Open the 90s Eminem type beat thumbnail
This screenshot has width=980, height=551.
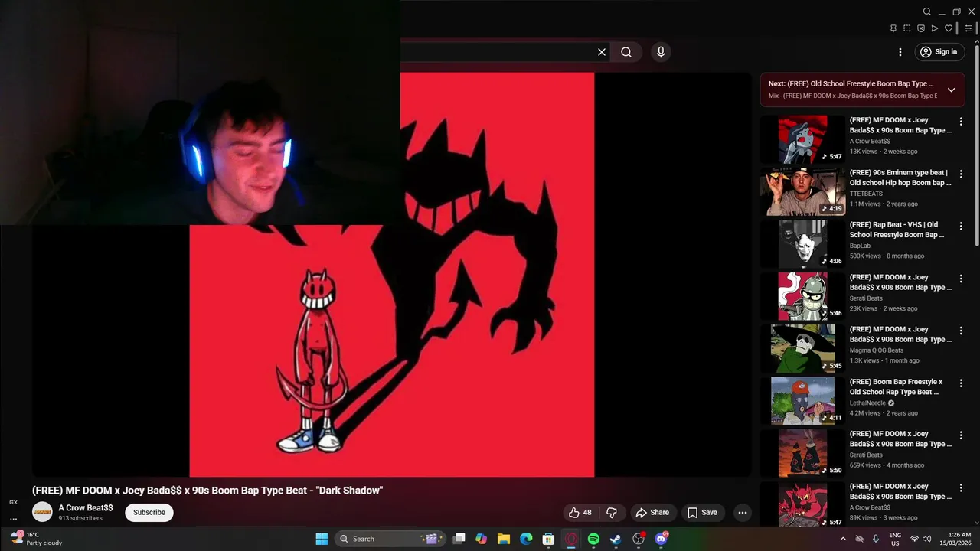tap(802, 191)
